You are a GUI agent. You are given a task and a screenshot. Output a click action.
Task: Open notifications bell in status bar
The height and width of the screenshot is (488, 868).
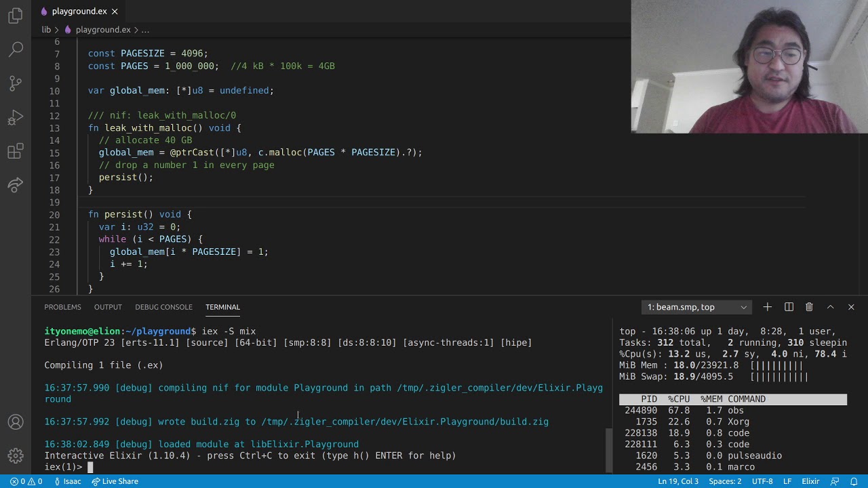[854, 481]
